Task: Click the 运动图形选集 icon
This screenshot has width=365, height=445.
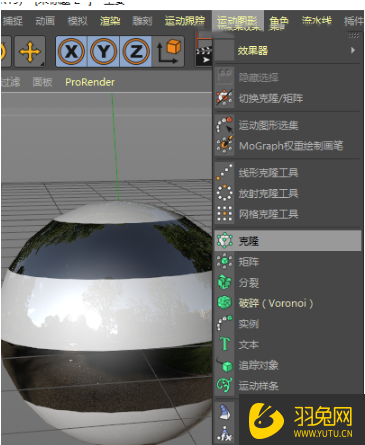Action: coord(225,125)
